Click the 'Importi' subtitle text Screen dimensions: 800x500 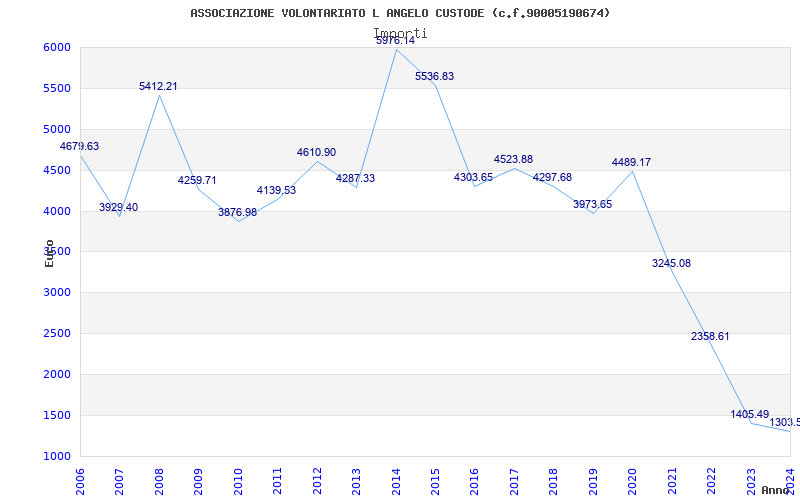[x=400, y=33]
